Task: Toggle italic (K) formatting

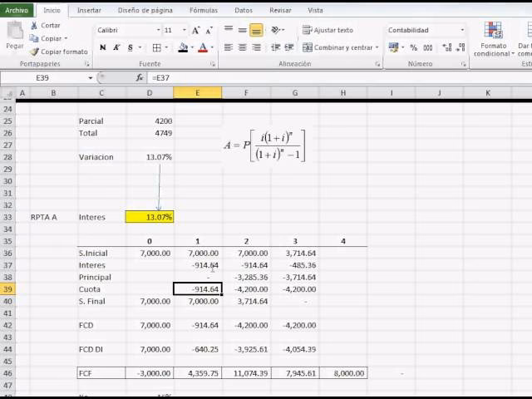Action: pyautogui.click(x=116, y=47)
